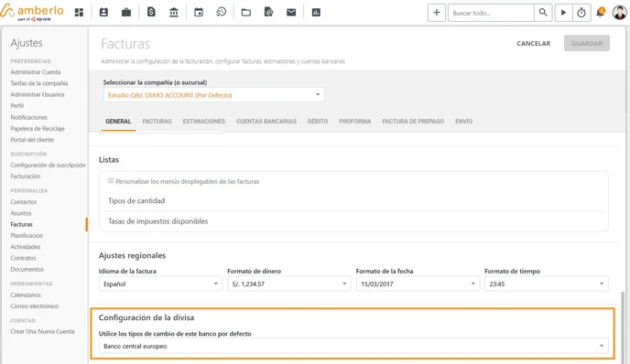Open the email envelope icon

[x=291, y=13]
